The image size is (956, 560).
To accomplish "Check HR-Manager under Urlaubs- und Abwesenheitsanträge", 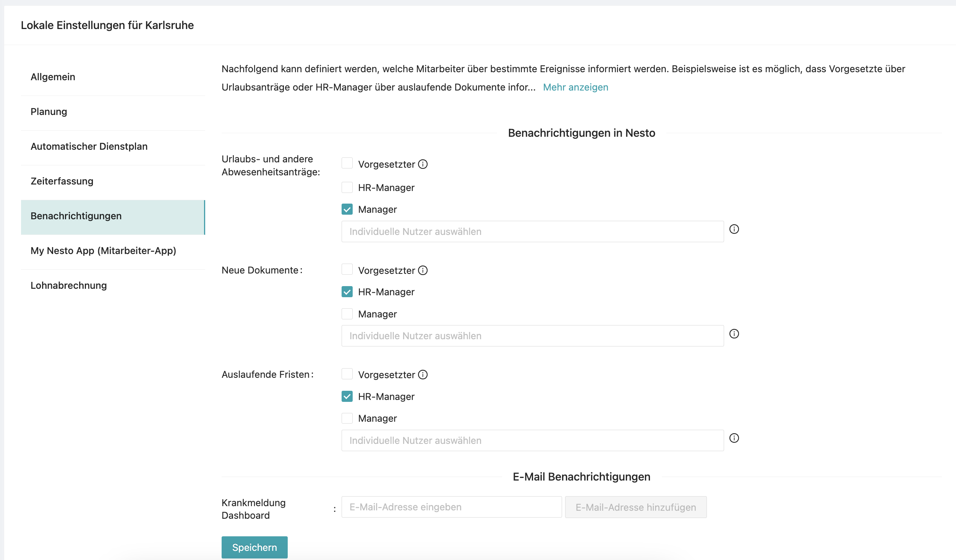I will (x=347, y=187).
